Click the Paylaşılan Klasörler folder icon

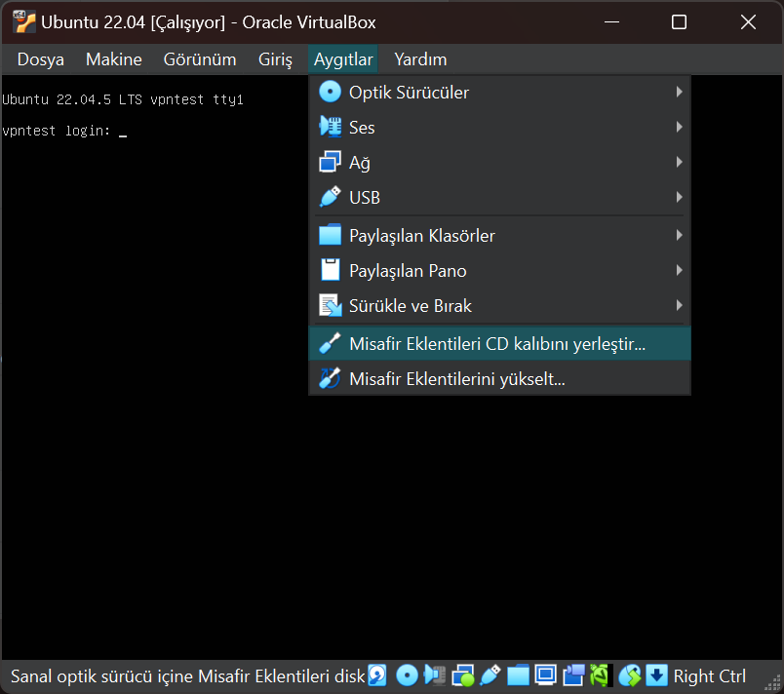pyautogui.click(x=330, y=235)
